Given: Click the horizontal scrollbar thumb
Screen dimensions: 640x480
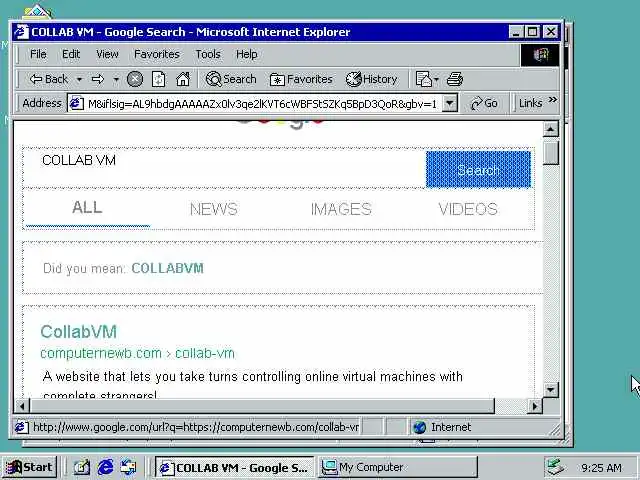Looking at the screenshot, I should [x=262, y=406].
